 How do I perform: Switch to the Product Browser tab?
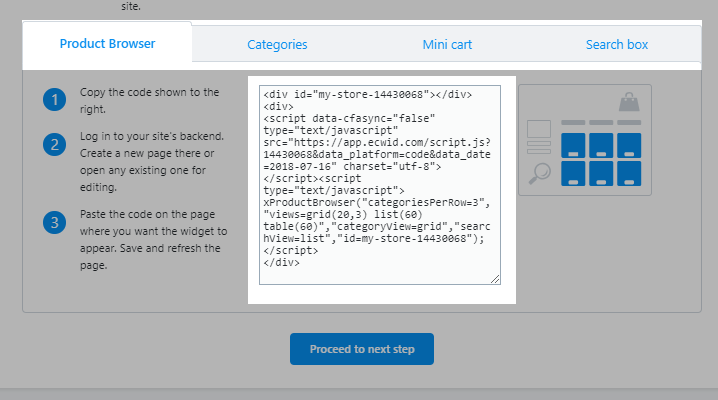click(107, 44)
